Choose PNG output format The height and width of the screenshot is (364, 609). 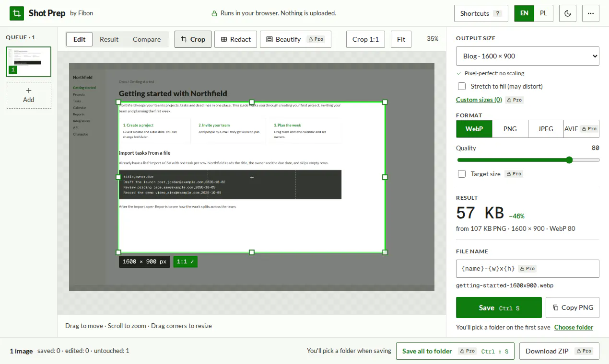pos(510,129)
